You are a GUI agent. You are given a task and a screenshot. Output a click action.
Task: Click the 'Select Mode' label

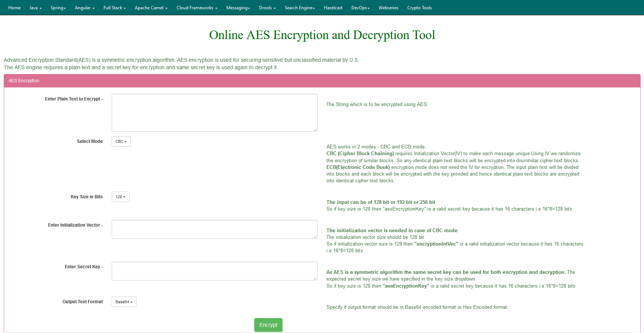pos(90,141)
